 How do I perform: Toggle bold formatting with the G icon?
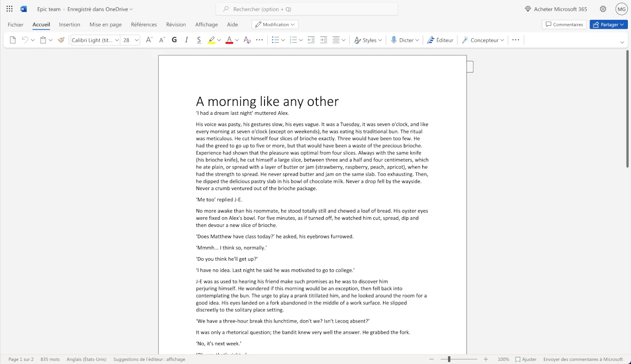(x=174, y=40)
